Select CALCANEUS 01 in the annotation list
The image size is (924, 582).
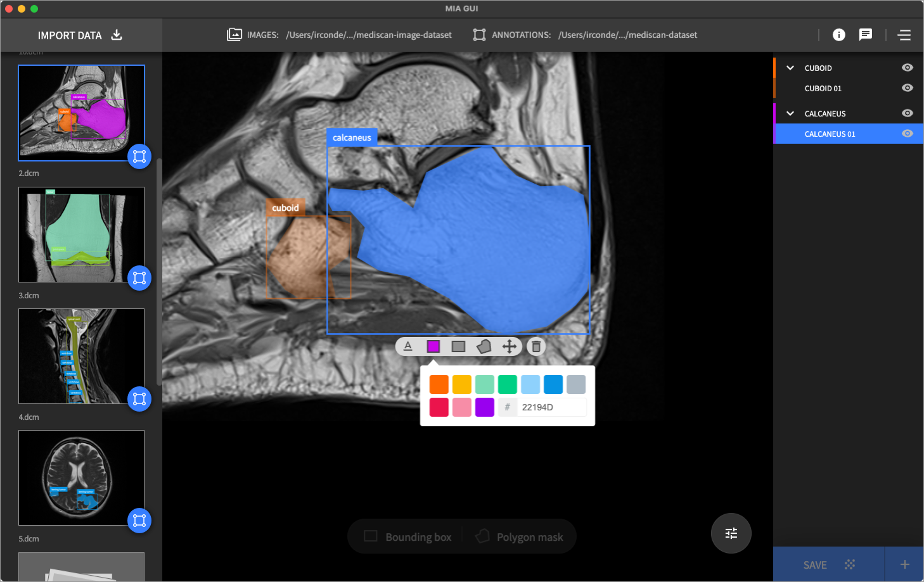[x=848, y=134]
